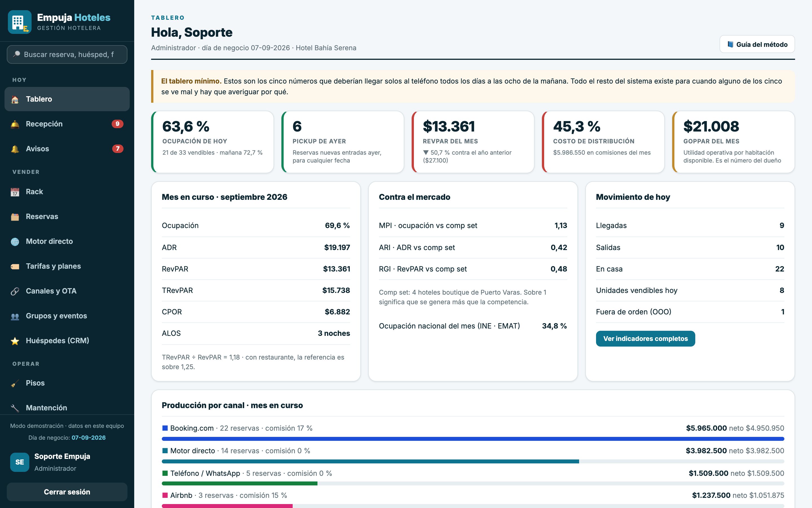The height and width of the screenshot is (508, 812).
Task: Click the En casa row
Action: click(x=690, y=269)
